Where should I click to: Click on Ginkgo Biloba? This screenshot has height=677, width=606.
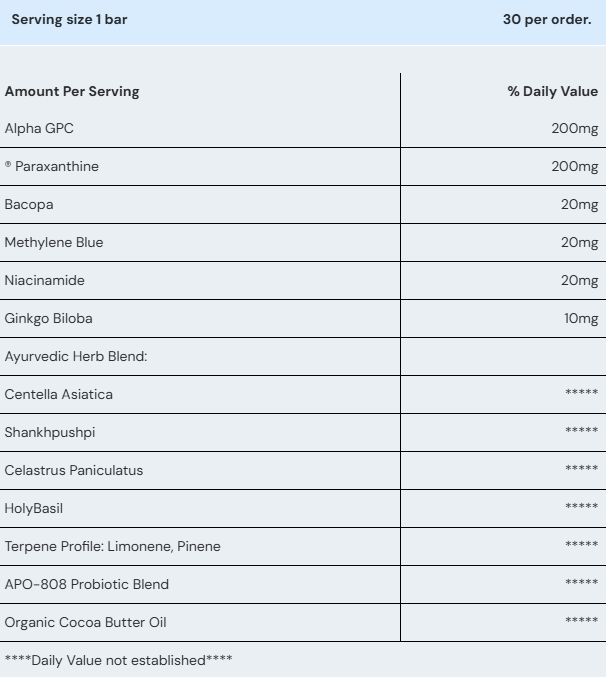(x=48, y=319)
